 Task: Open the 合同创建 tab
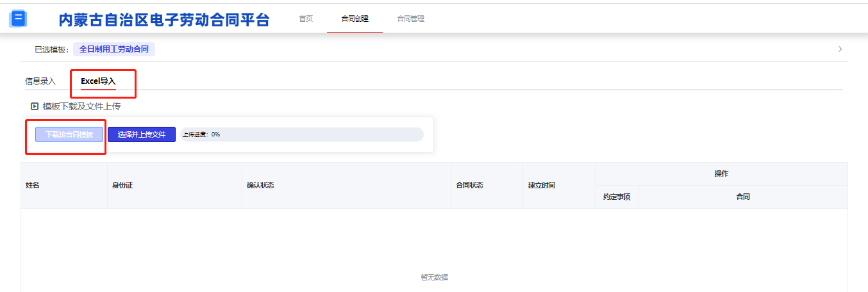tap(355, 19)
